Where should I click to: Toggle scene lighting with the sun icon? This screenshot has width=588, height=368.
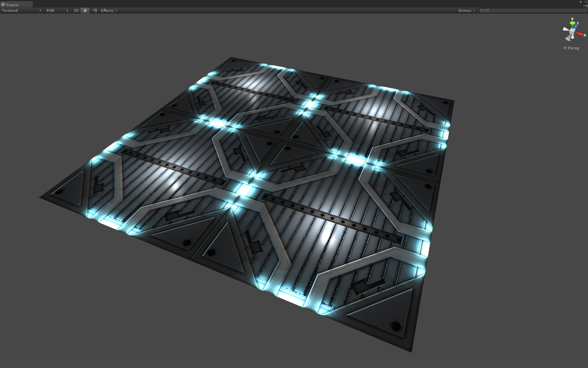(x=85, y=10)
